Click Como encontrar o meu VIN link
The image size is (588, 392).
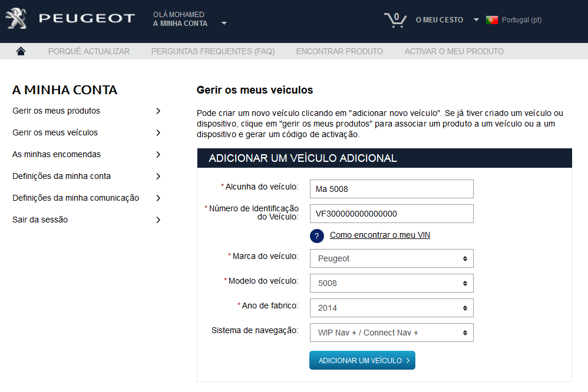click(380, 235)
